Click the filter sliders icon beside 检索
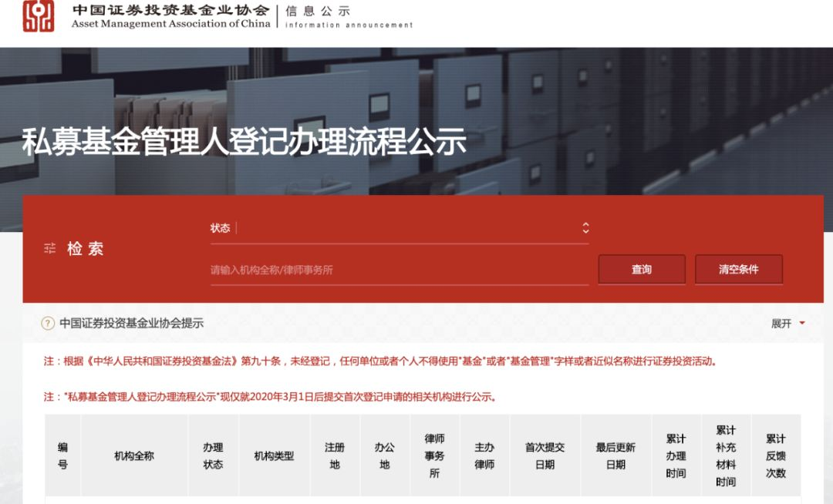 [x=50, y=249]
